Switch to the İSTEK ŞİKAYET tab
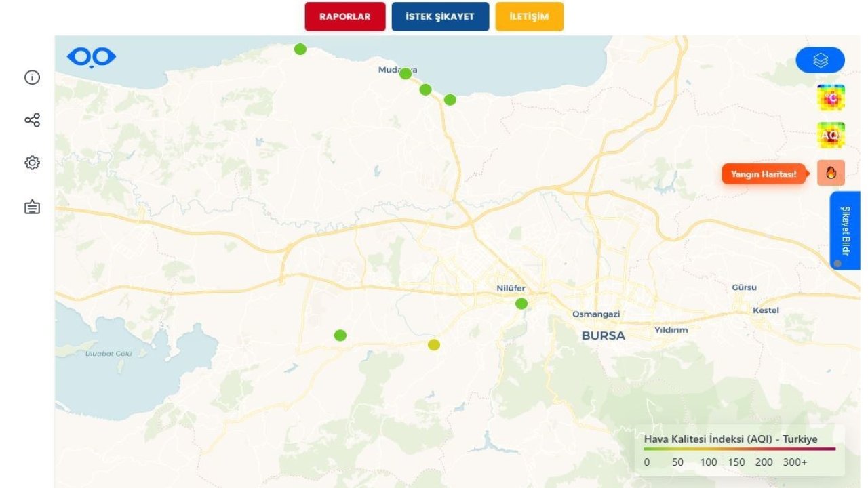The height and width of the screenshot is (488, 868). coord(439,17)
